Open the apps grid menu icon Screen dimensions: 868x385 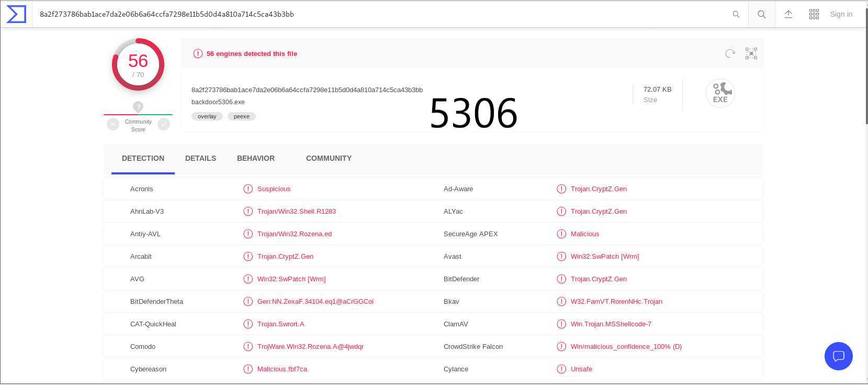click(x=814, y=15)
